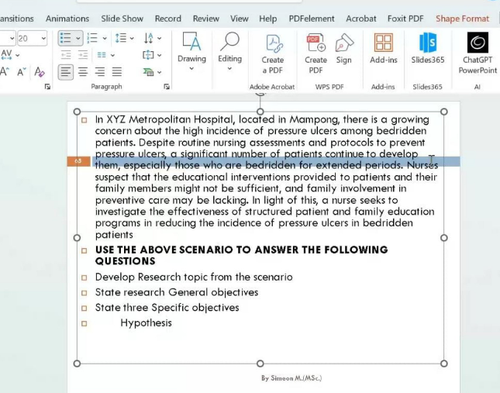Image resolution: width=500 pixels, height=393 pixels.
Task: Click the Numbering list icon
Action: (92, 38)
